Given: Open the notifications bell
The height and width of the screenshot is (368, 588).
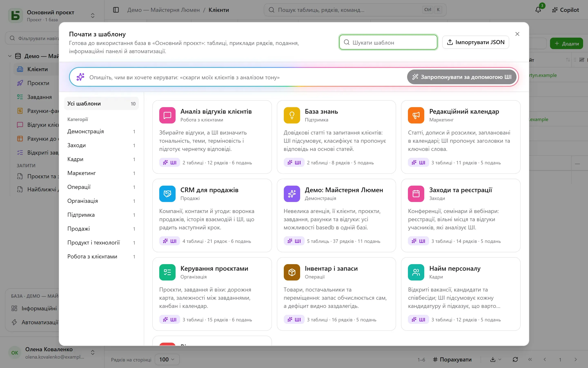Looking at the screenshot, I should [x=538, y=10].
